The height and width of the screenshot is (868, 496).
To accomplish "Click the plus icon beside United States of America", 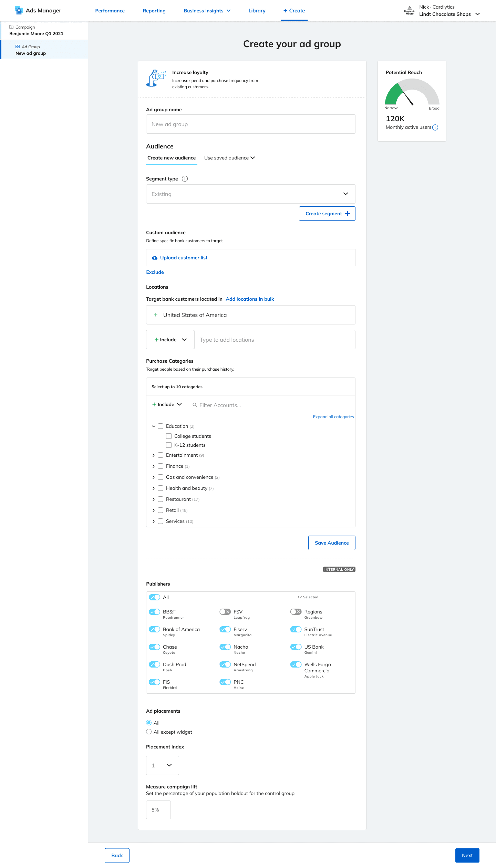I will pos(156,315).
